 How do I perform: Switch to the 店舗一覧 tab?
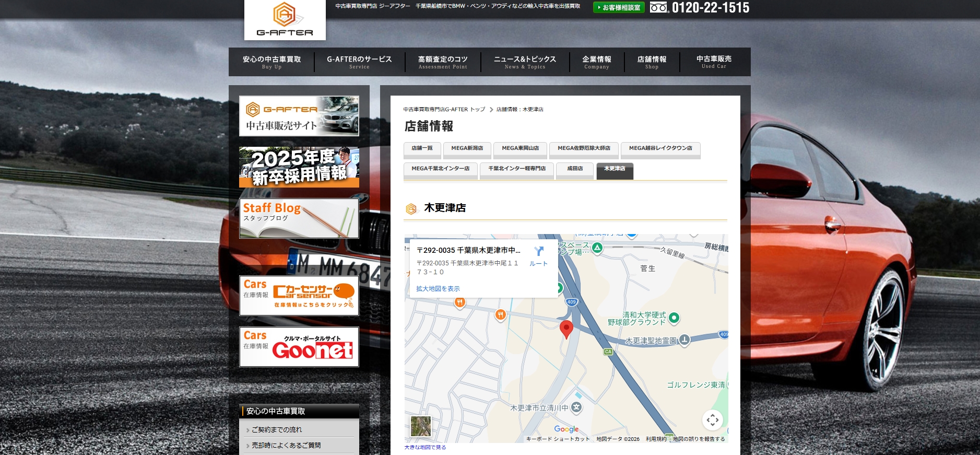coord(422,149)
